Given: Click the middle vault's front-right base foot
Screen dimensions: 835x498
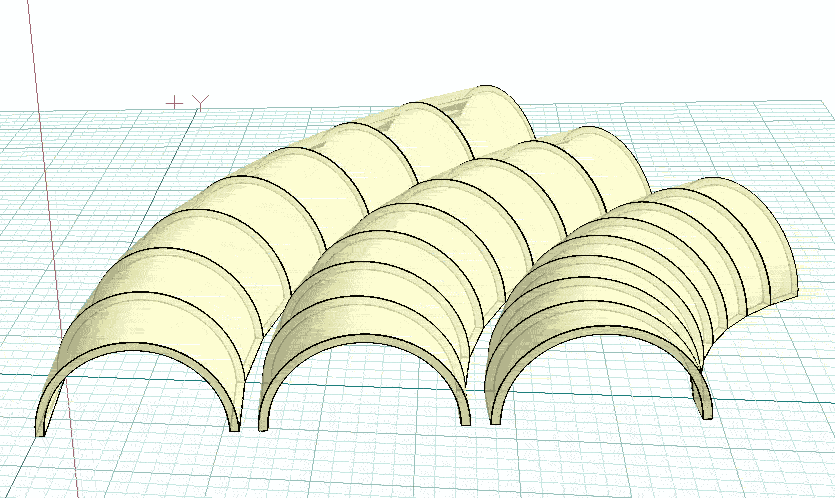Looking at the screenshot, I should click(464, 417).
